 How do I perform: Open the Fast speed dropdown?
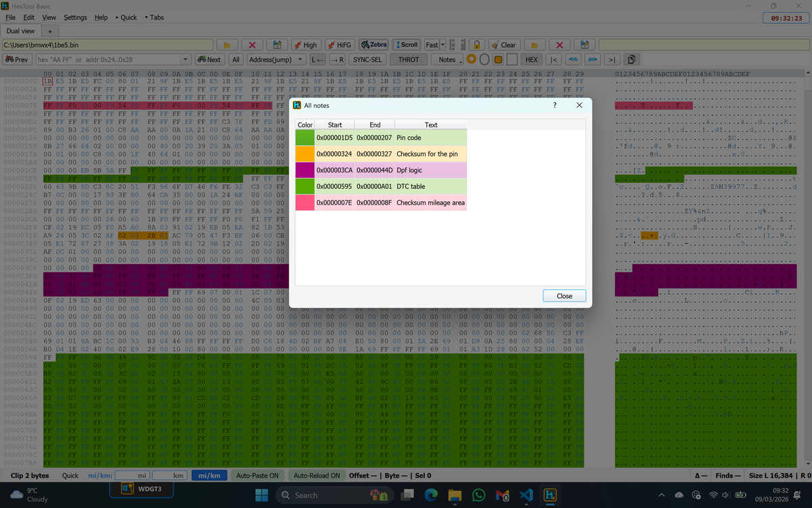(x=443, y=45)
